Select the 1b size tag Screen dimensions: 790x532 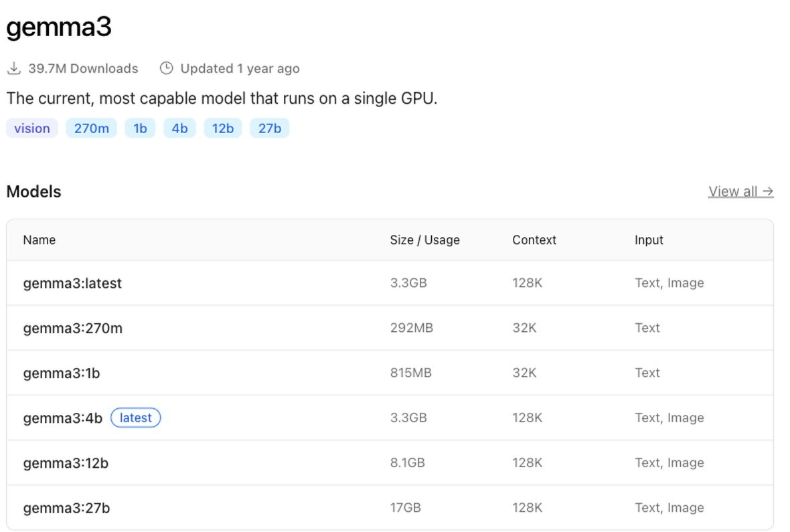coord(140,128)
